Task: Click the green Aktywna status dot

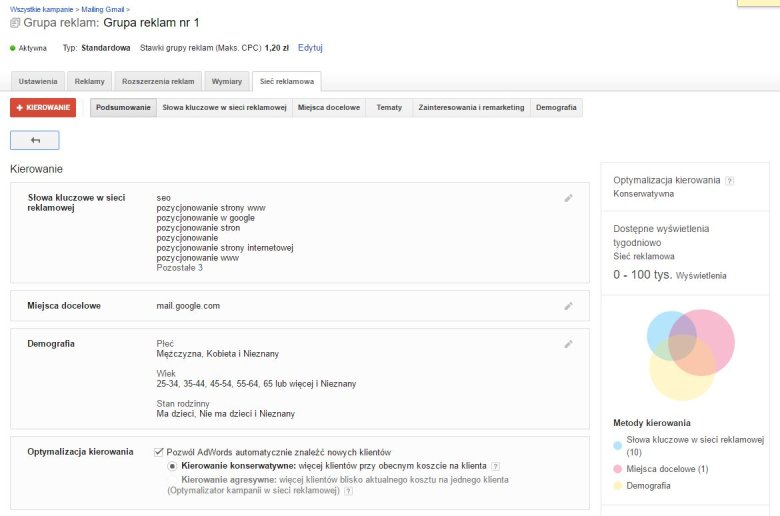Action: pyautogui.click(x=13, y=48)
